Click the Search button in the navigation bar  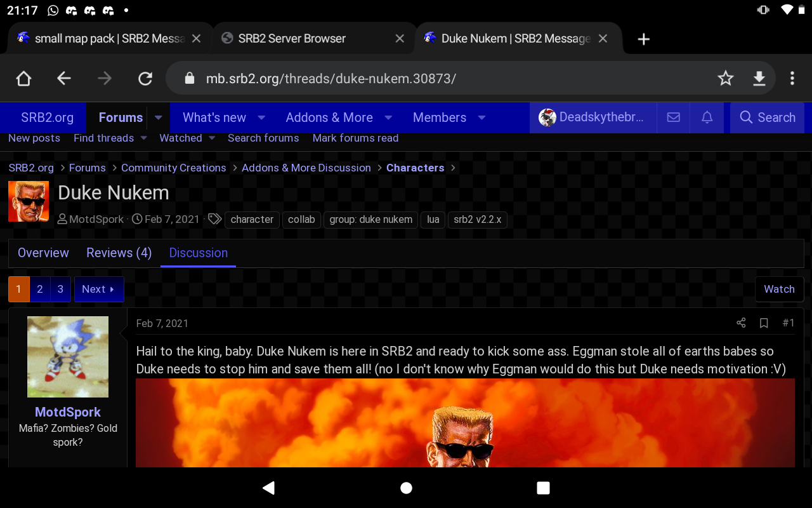[x=768, y=117]
